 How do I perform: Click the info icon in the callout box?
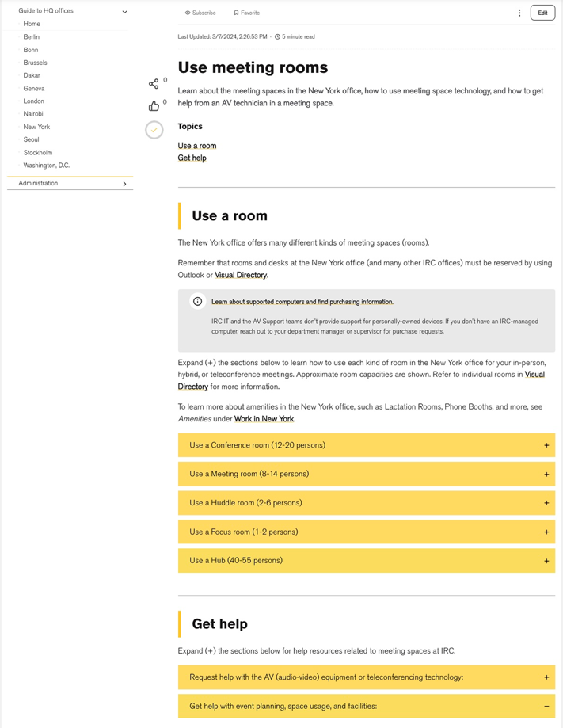click(196, 302)
